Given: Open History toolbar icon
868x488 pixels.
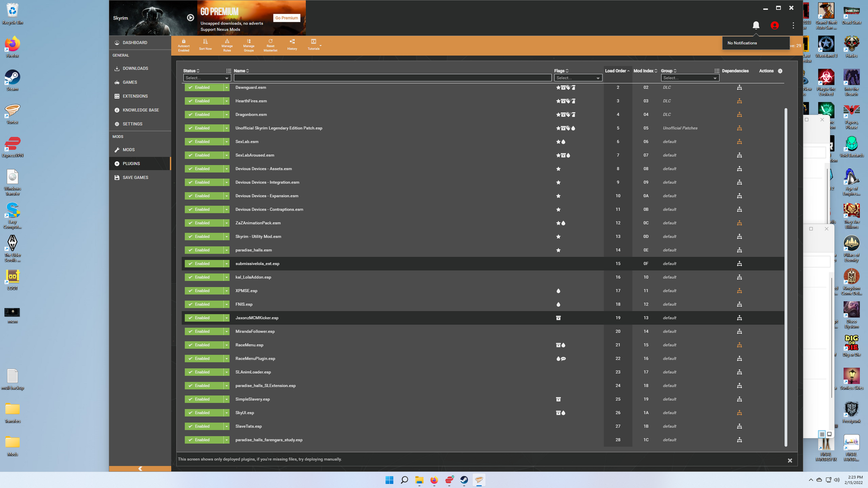Looking at the screenshot, I should click(292, 41).
